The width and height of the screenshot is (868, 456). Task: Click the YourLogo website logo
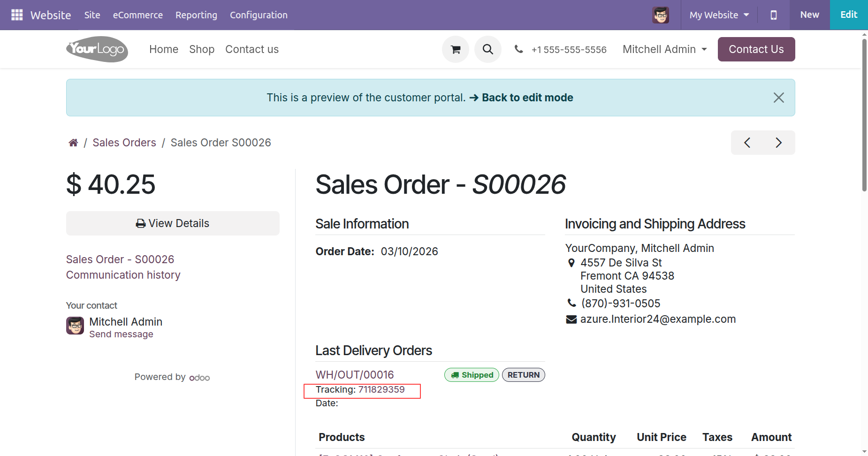tap(97, 49)
